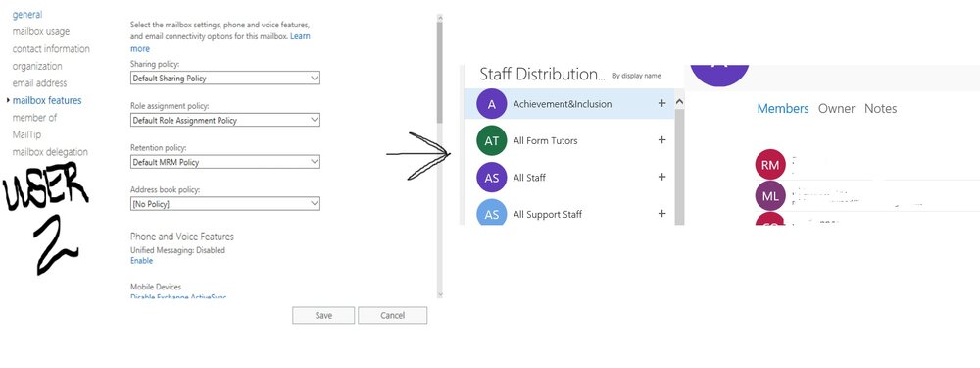Screen dimensions: 980x368
Task: Open the contact information section
Action: 51,49
